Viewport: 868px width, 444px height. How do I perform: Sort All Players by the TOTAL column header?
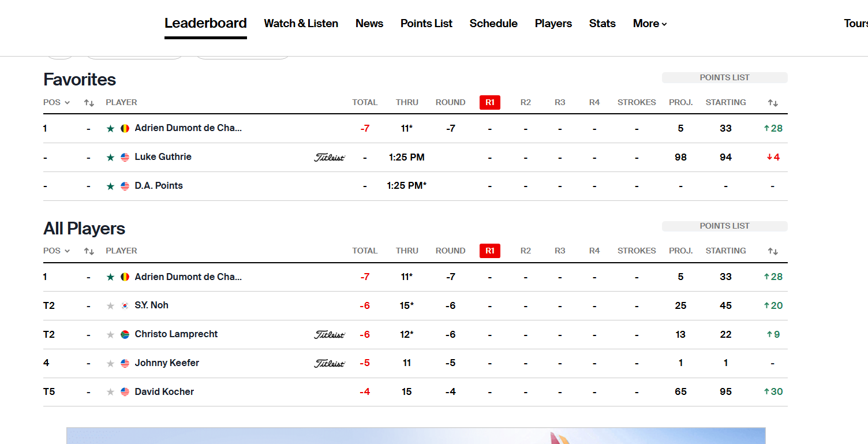point(365,251)
